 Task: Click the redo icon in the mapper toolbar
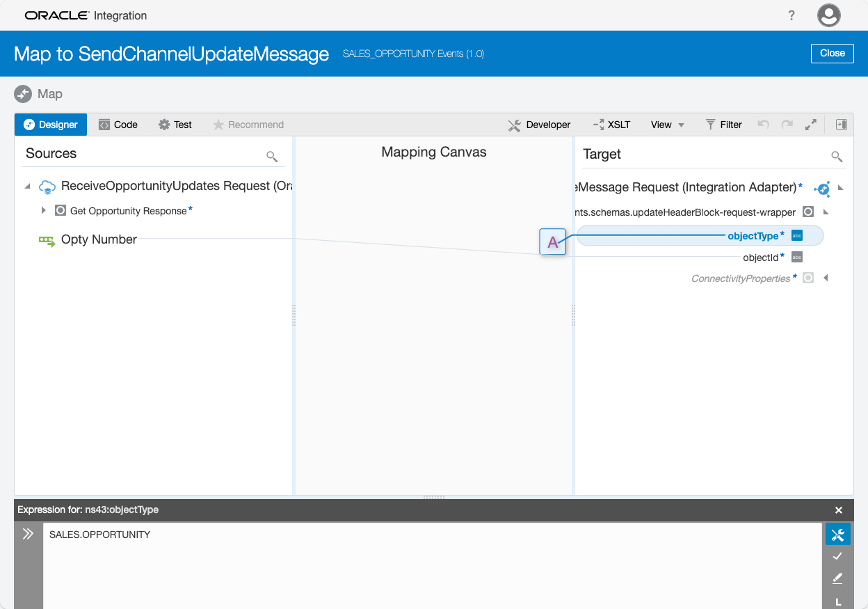(x=787, y=125)
